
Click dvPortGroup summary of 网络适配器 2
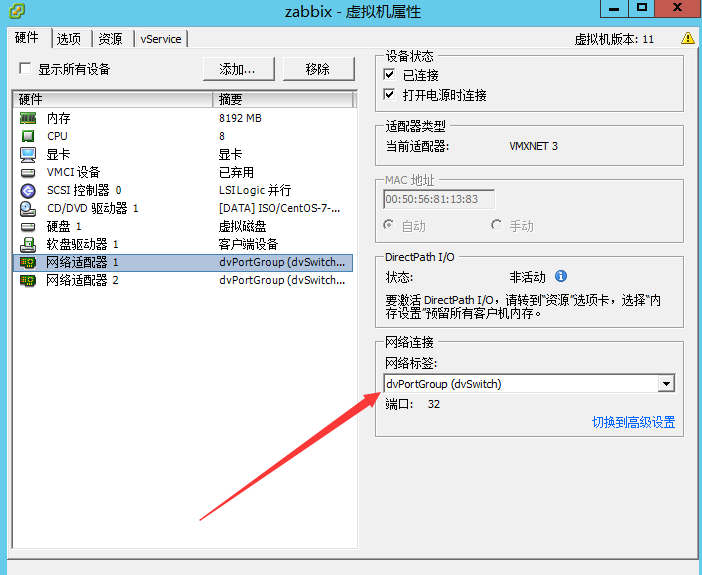[282, 280]
